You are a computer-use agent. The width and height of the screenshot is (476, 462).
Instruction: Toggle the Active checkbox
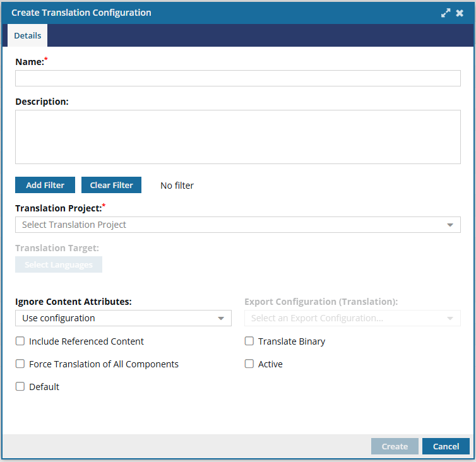[x=249, y=364]
